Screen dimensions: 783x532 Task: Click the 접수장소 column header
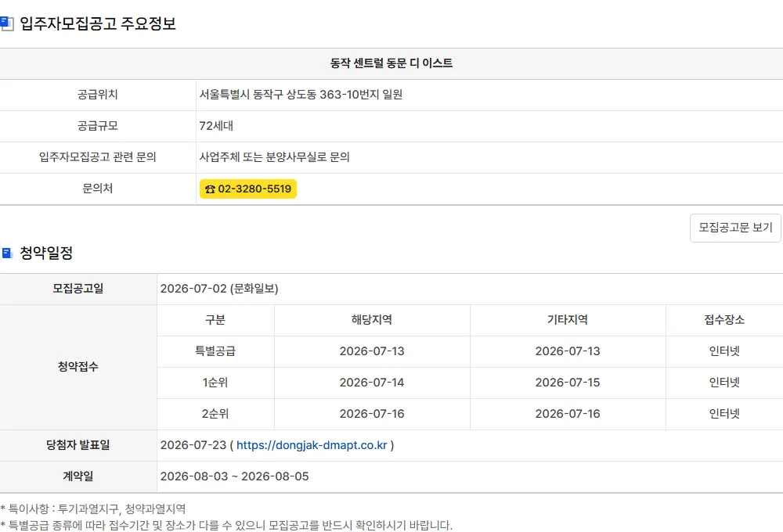point(724,320)
